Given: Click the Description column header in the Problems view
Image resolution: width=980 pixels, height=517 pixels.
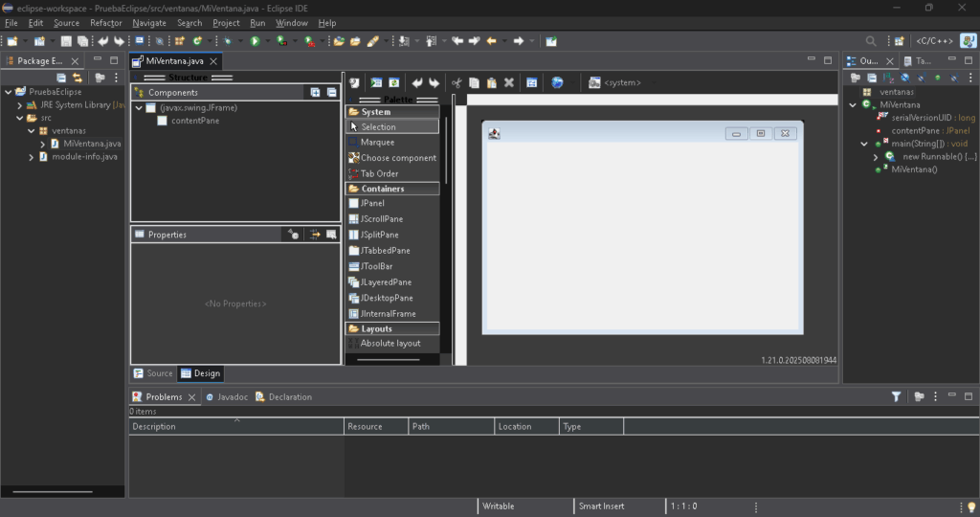Looking at the screenshot, I should [236, 426].
